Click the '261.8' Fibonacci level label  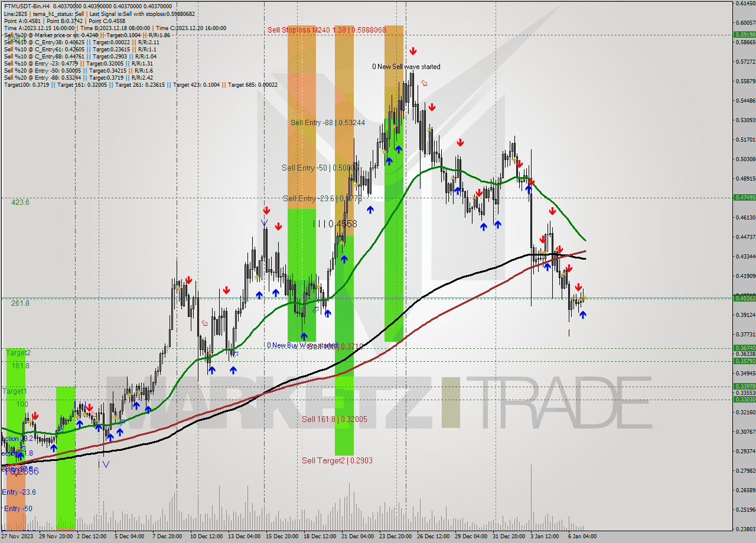[20, 303]
